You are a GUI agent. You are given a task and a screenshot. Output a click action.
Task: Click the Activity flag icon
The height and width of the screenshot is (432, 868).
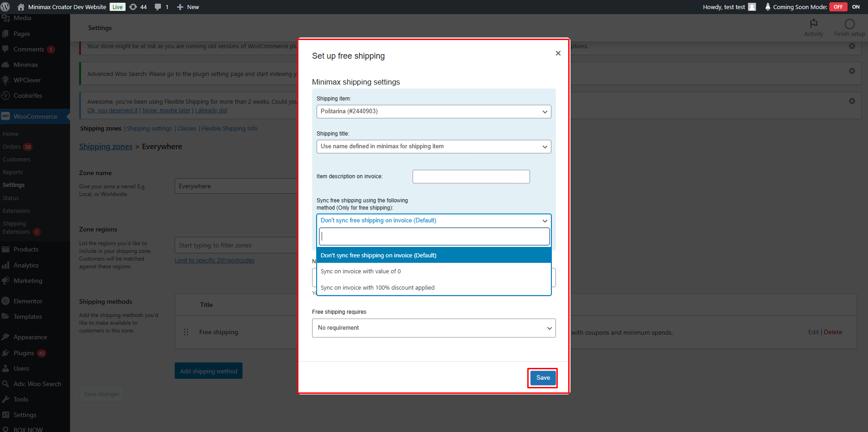(x=813, y=24)
